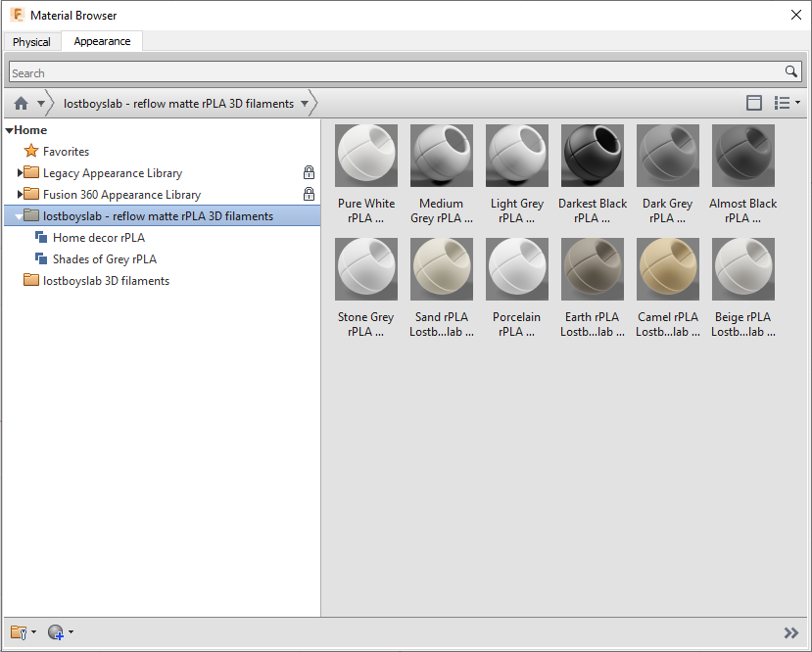Click the lock icon beside Legacy Appearance Library

click(309, 171)
